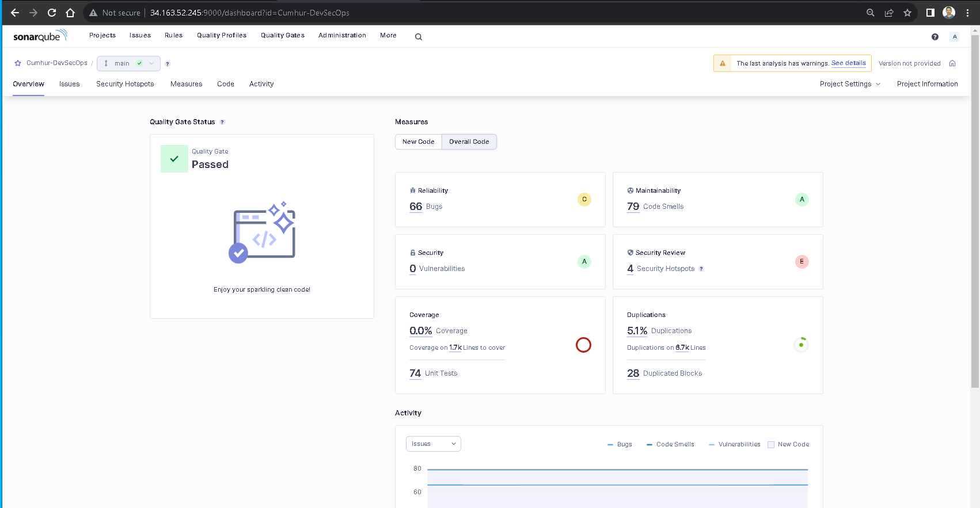
Task: Click the coverage red circle indicator
Action: 583,345
